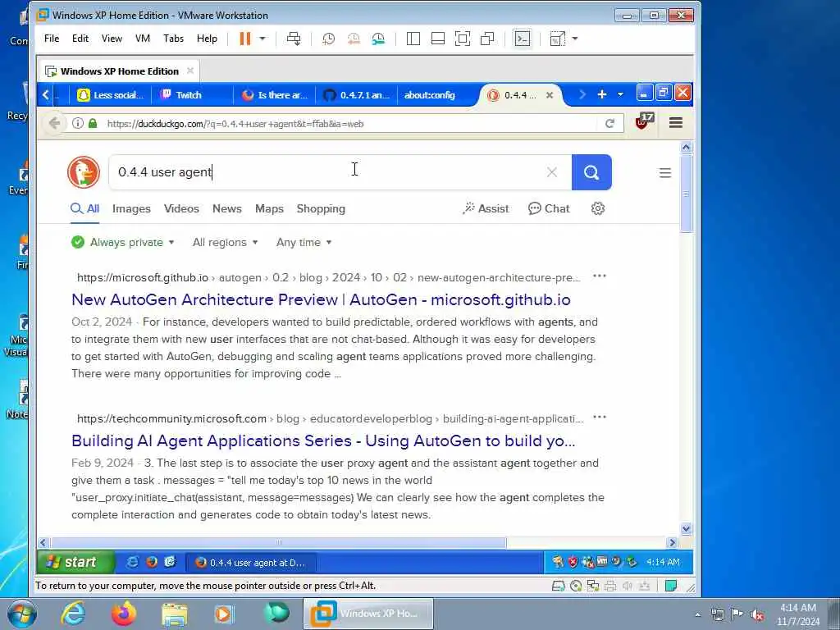
Task: Switch to the Less social browser tab
Action: [111, 95]
